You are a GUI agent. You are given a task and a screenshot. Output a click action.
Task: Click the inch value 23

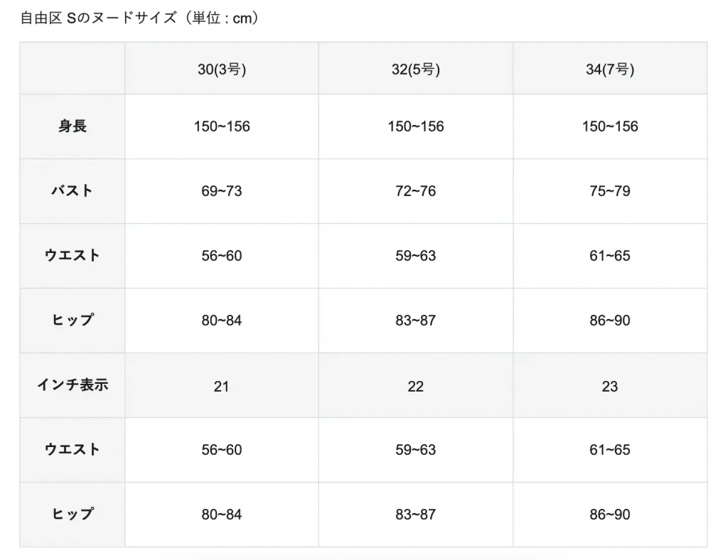[x=610, y=386]
